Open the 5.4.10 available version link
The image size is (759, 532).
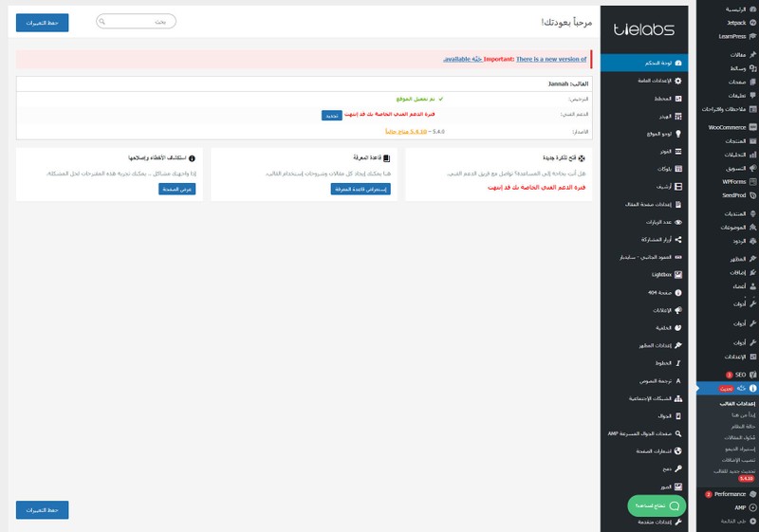coord(406,132)
